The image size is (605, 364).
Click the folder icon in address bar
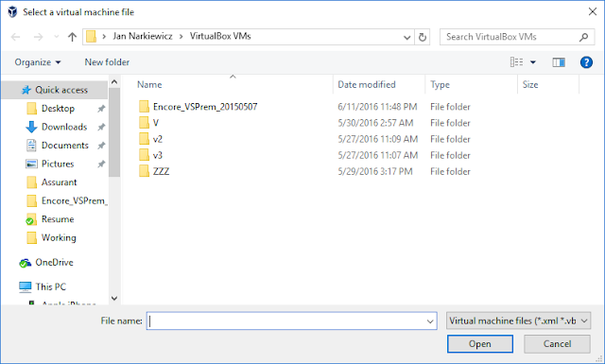91,37
